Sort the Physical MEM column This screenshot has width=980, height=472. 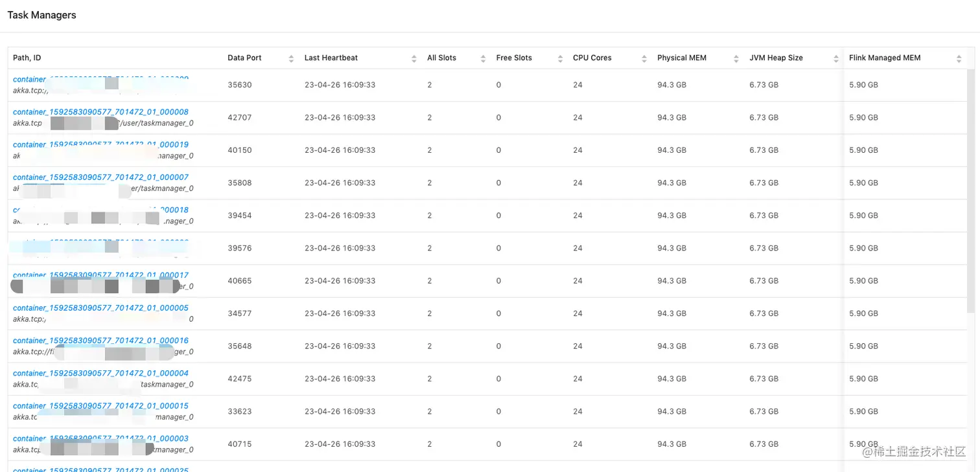[736, 58]
